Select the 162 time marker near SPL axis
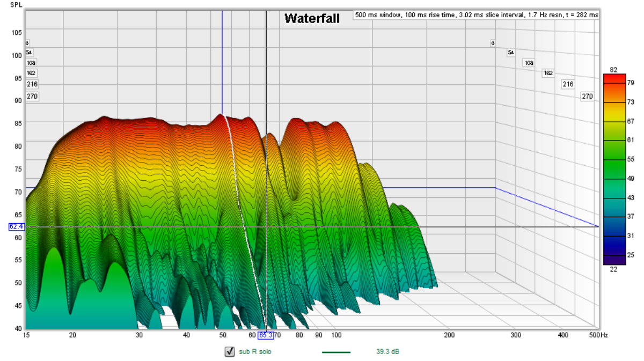Image resolution: width=644 pixels, height=361 pixels. pos(32,73)
